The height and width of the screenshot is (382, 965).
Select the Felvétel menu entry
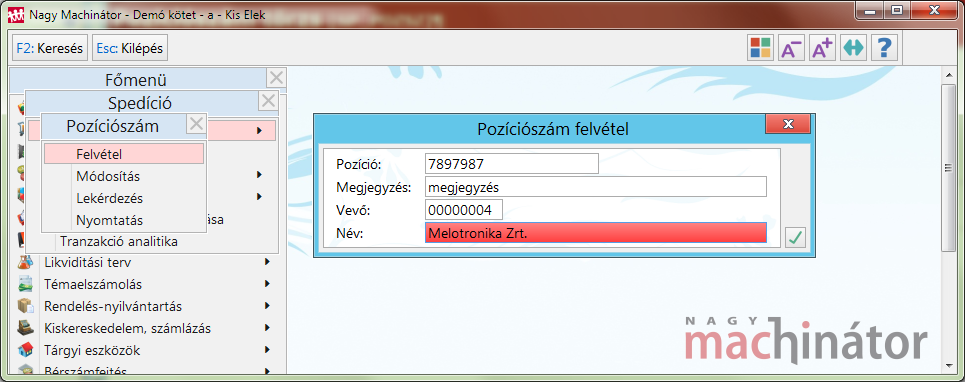[124, 154]
